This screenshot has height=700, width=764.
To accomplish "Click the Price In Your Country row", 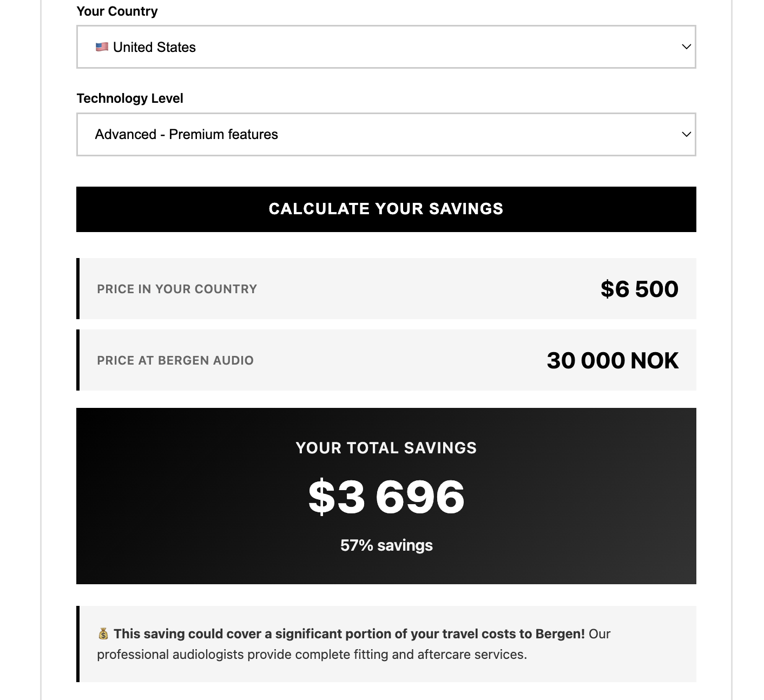I will click(385, 288).
